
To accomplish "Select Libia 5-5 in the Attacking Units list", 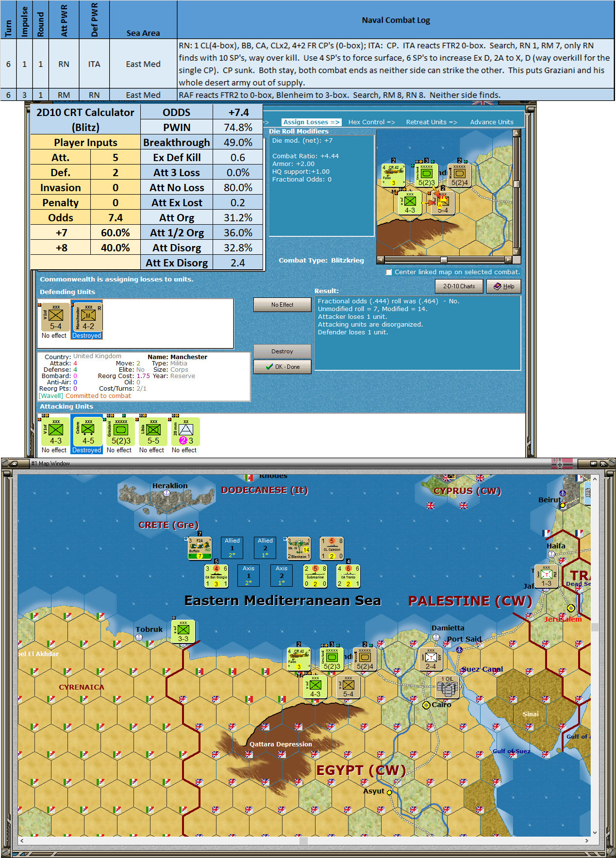I will (153, 432).
